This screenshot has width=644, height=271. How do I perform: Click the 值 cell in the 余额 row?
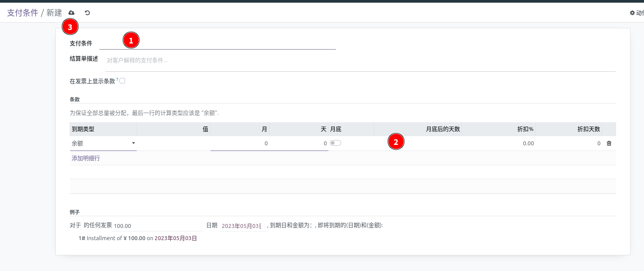tap(173, 144)
